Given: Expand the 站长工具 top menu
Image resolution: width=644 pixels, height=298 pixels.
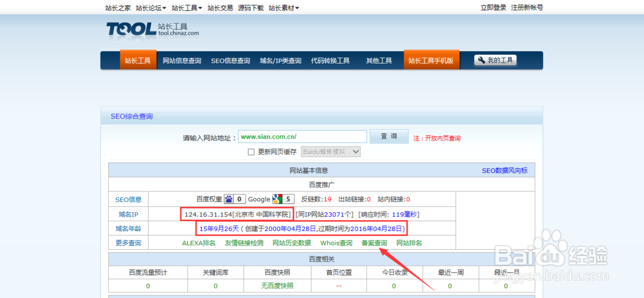Looking at the screenshot, I should coord(187,7).
